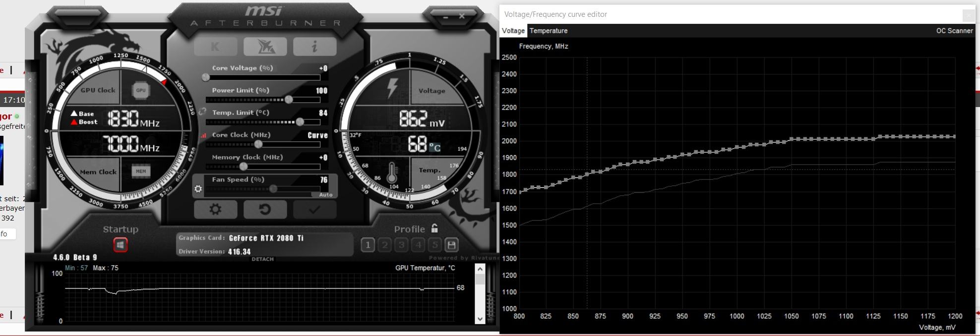Image resolution: width=980 pixels, height=336 pixels.
Task: Toggle fan speed Auto mode
Action: pos(325,195)
